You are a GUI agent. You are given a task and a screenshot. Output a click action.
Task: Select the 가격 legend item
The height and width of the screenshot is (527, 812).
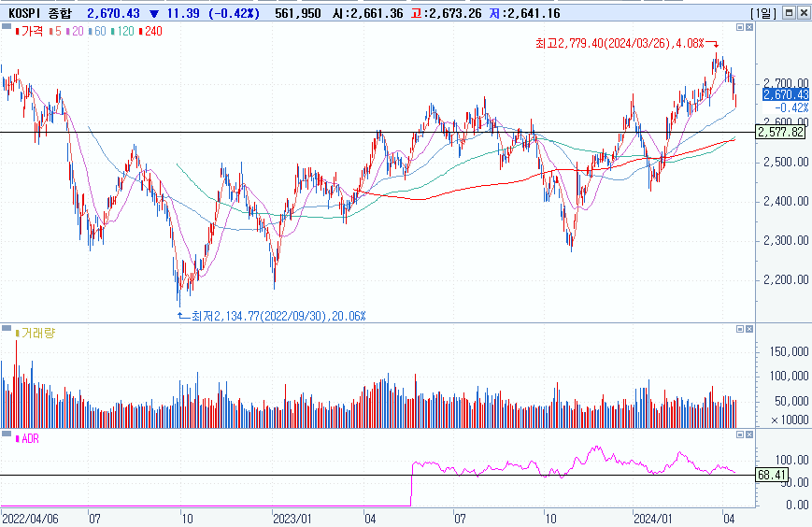tap(30, 31)
